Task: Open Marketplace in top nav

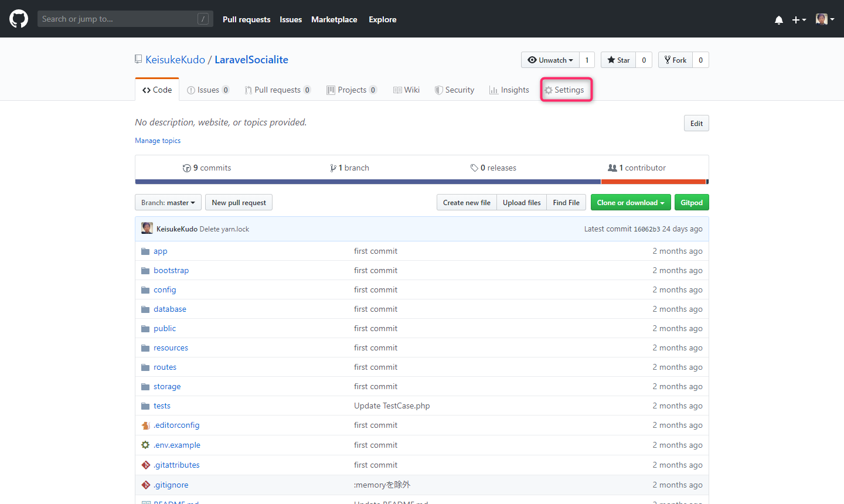Action: (334, 19)
